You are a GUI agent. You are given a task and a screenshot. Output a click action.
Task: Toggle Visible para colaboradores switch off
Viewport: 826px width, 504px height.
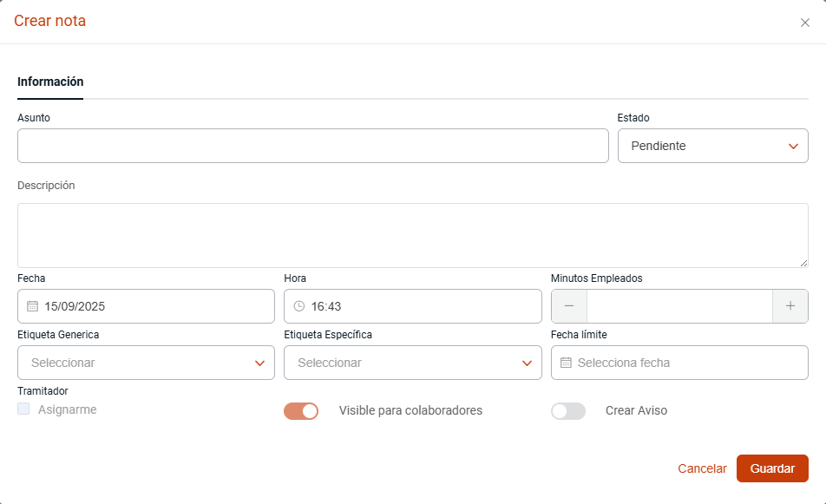[301, 411]
